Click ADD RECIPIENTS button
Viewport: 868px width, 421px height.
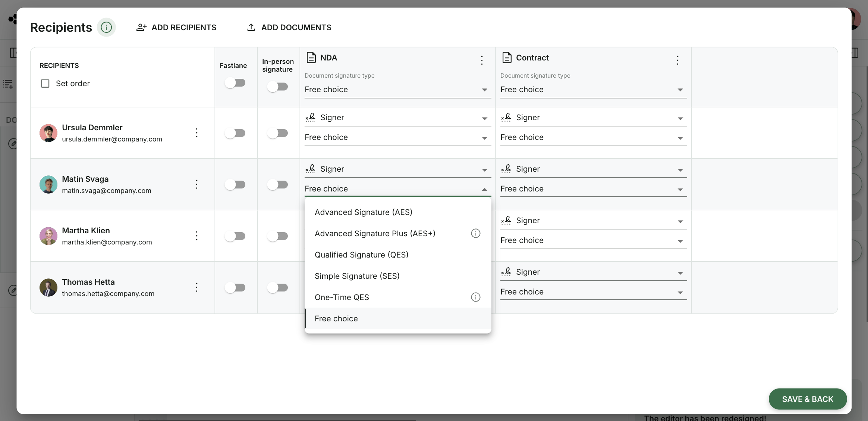[x=176, y=27]
